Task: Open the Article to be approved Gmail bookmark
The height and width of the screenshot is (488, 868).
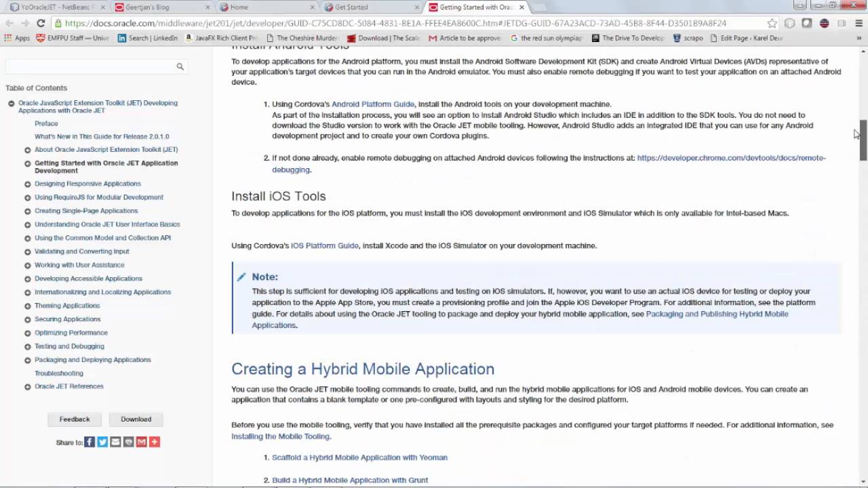Action: click(465, 38)
